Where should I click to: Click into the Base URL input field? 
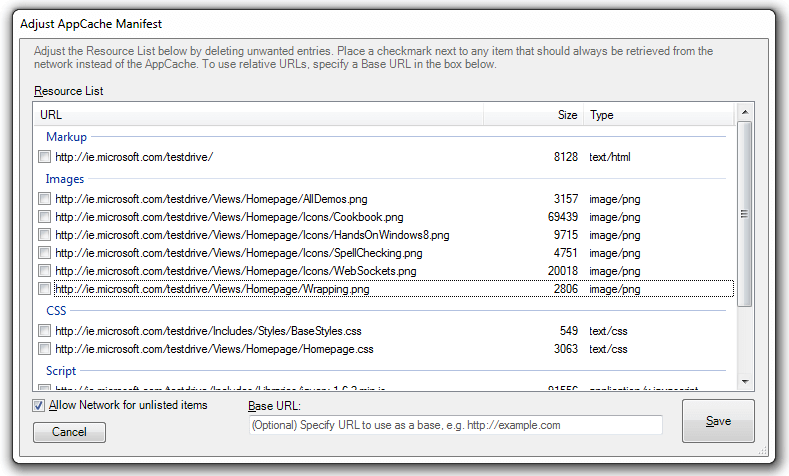[455, 425]
